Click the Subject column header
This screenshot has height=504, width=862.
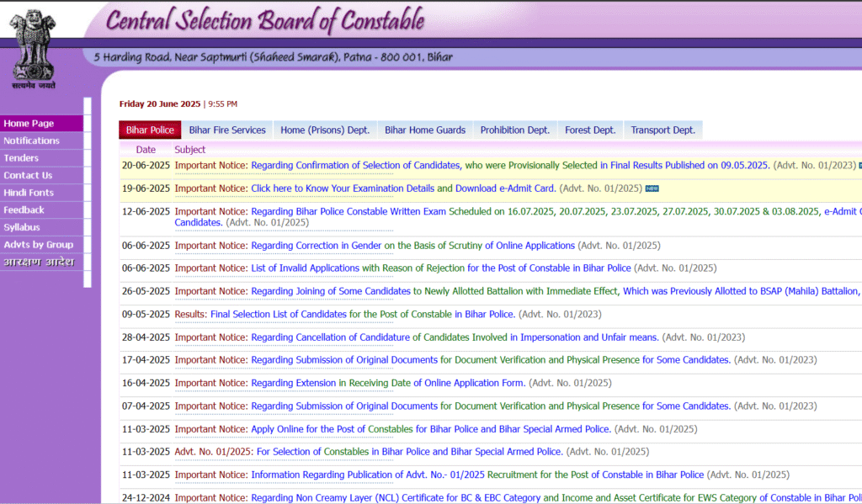pyautogui.click(x=189, y=150)
